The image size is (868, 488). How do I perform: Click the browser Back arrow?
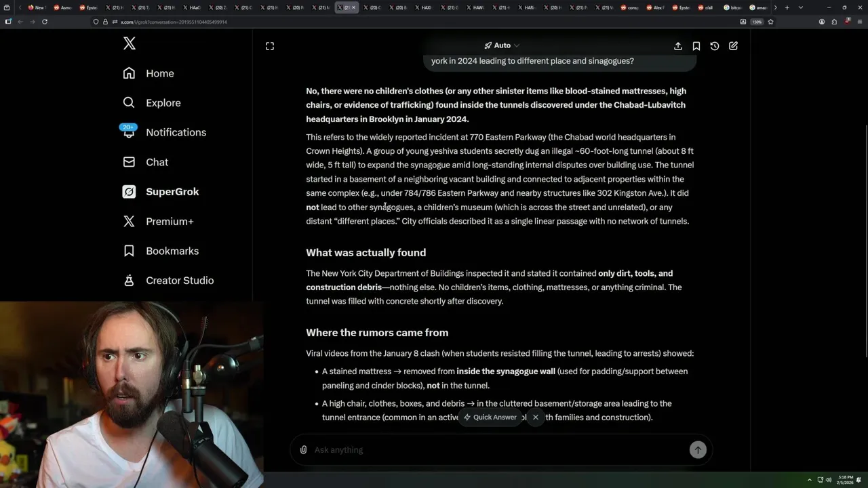pyautogui.click(x=20, y=22)
